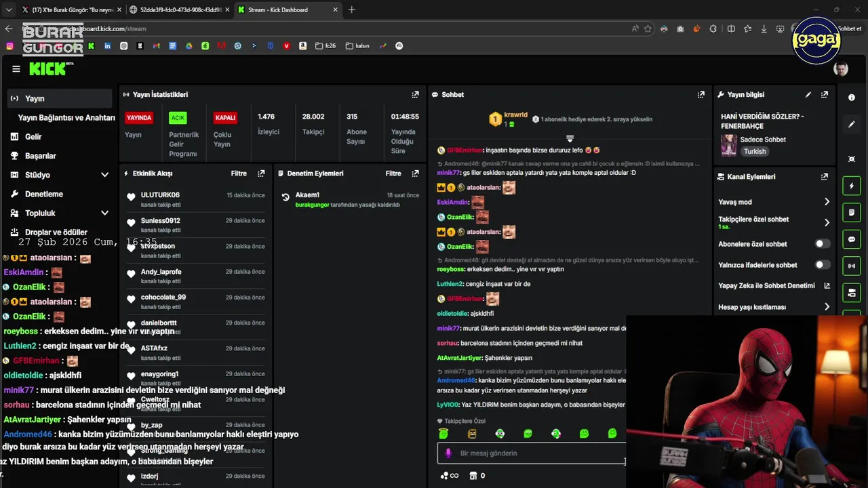Click the broadcast signal icon in right sidebar
The image size is (868, 488).
pyautogui.click(x=852, y=266)
